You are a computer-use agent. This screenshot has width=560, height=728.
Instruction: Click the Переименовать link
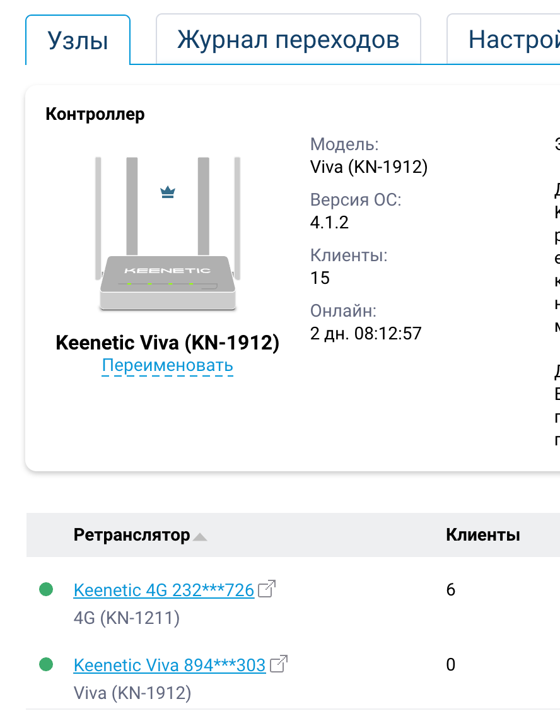tap(168, 365)
